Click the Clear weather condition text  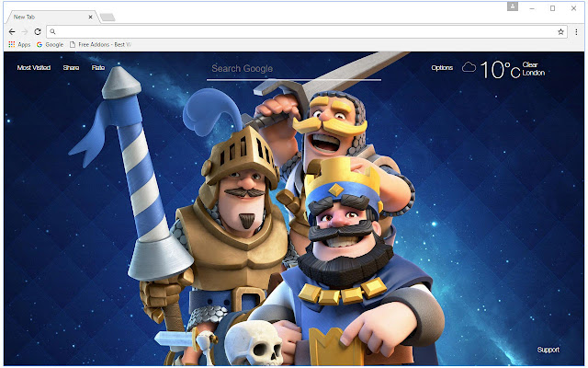click(x=530, y=64)
